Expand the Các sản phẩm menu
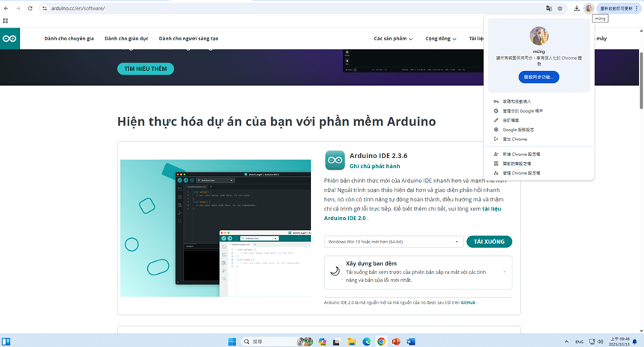The width and height of the screenshot is (644, 347). click(393, 39)
